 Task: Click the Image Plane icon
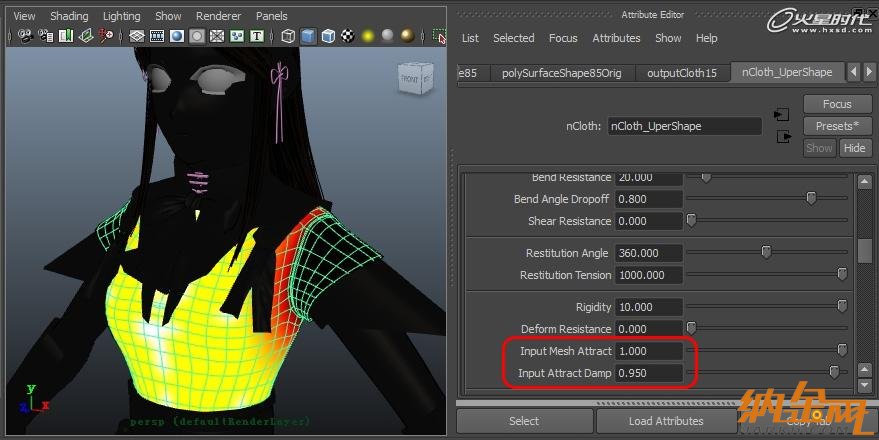[86, 36]
